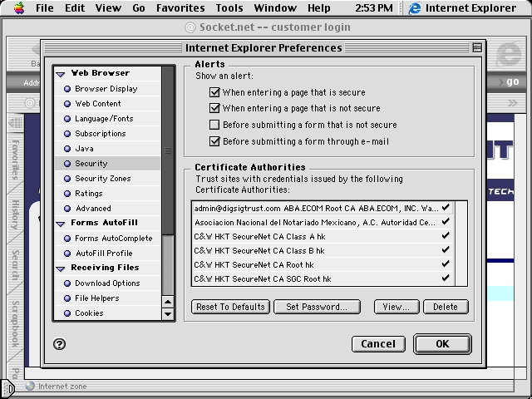532x399 pixels.
Task: Open the File menu
Action: [45, 7]
